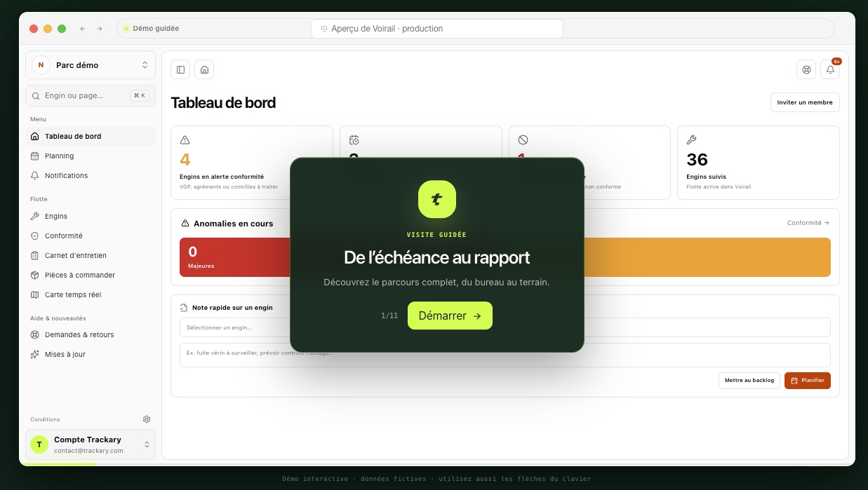Open the home icon button in header
Screen dimensions: 868x490
point(204,69)
